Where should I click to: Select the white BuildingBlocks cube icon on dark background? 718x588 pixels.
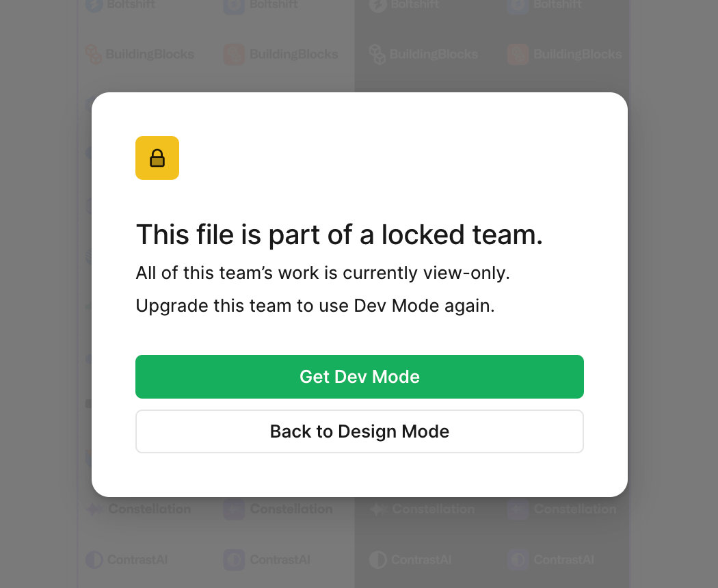pyautogui.click(x=377, y=54)
